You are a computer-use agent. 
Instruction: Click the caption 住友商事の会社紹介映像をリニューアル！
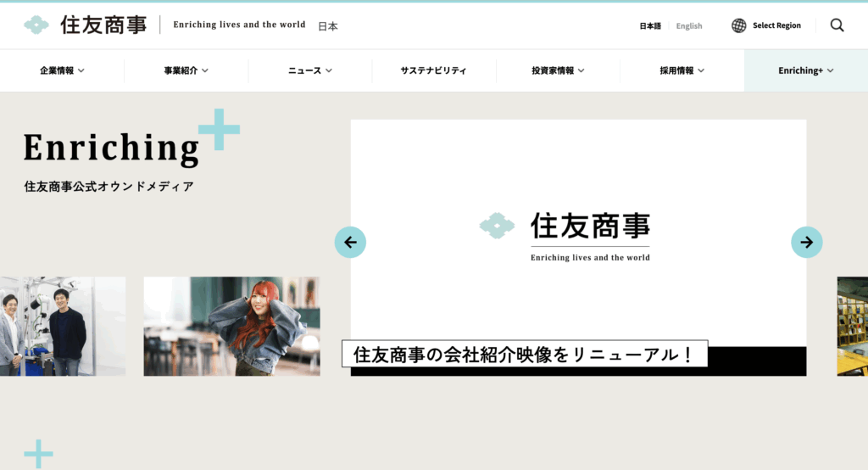pyautogui.click(x=525, y=354)
